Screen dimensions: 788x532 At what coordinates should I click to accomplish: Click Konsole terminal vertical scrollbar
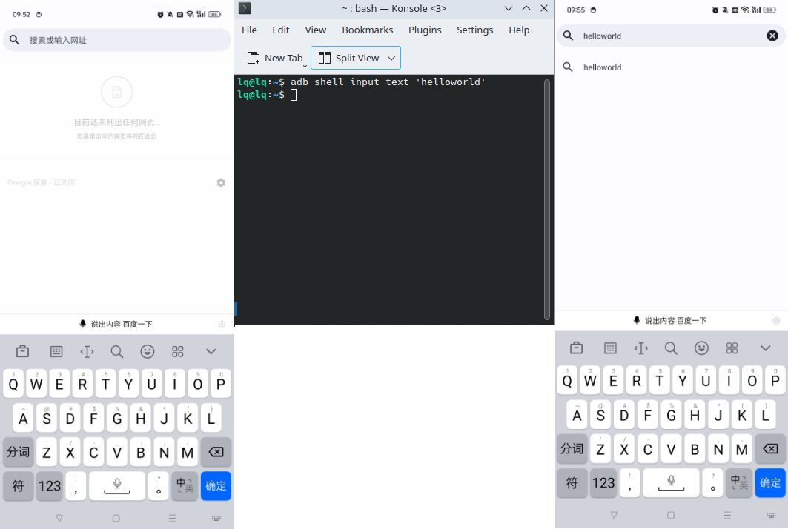pos(547,199)
